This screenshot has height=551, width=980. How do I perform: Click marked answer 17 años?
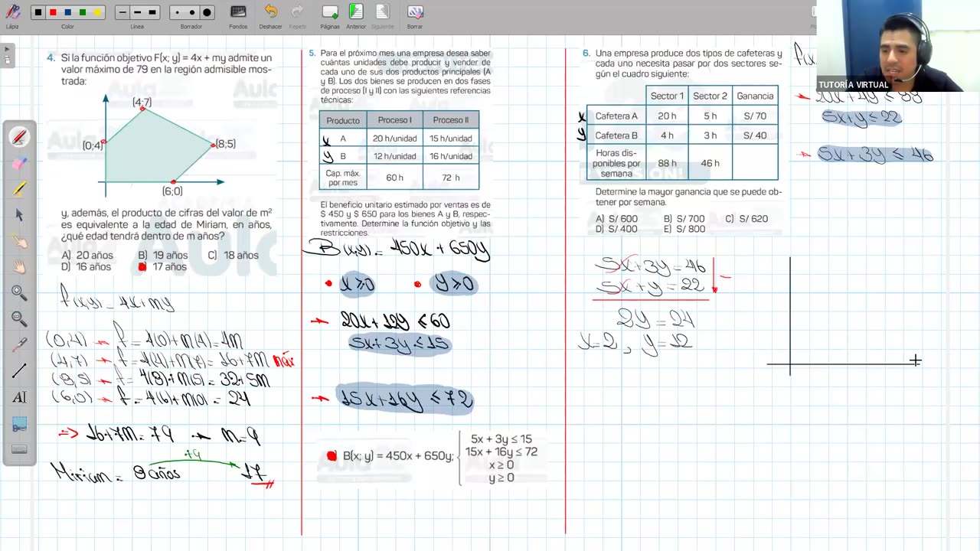162,267
